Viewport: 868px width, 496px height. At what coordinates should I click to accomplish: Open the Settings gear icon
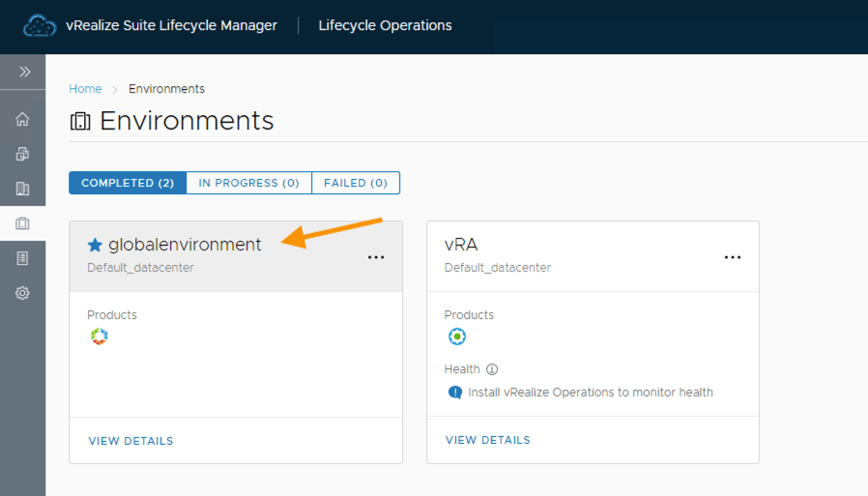coord(22,293)
